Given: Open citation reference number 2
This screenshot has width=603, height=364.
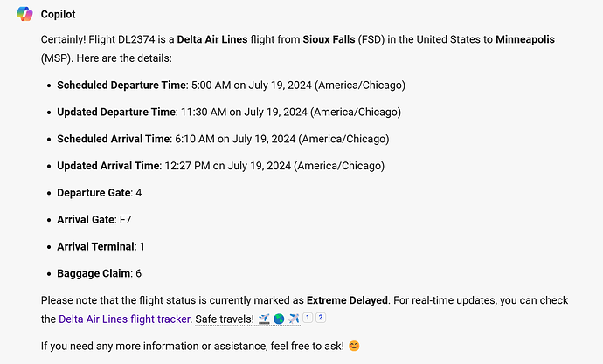Looking at the screenshot, I should click(x=321, y=318).
